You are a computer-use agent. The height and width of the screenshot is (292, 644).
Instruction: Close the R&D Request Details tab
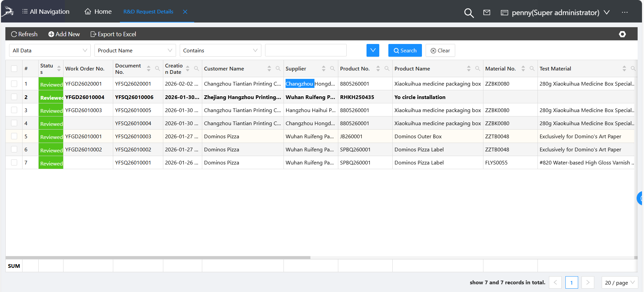coord(185,12)
